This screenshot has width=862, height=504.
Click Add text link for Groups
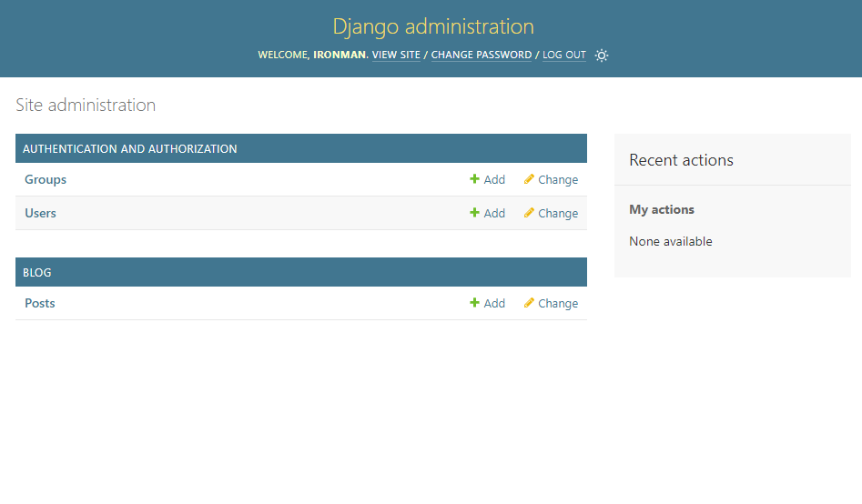coord(494,180)
